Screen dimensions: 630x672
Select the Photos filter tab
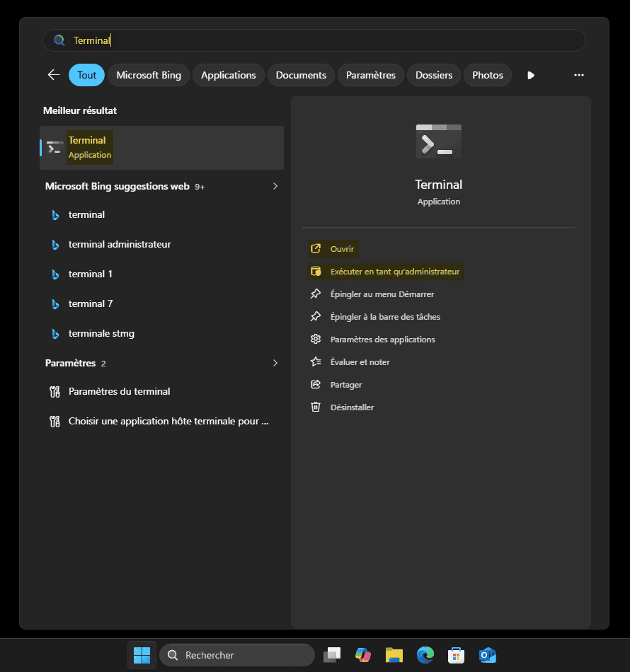tap(488, 75)
